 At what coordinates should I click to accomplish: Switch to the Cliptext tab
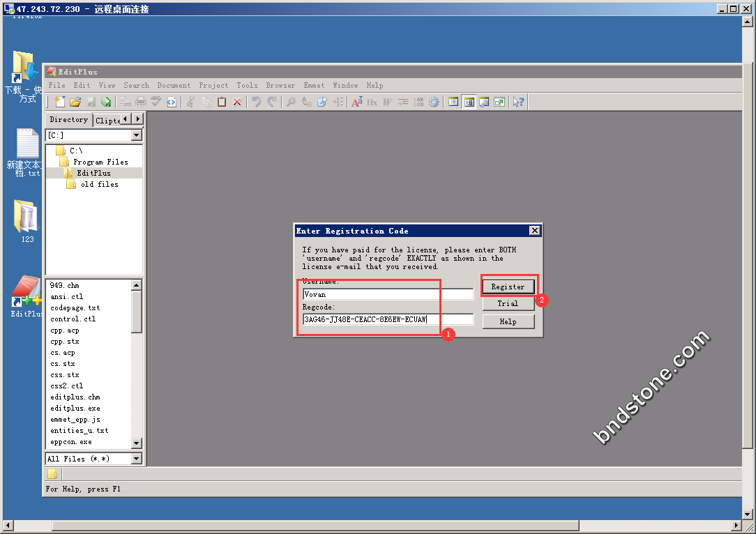107,120
